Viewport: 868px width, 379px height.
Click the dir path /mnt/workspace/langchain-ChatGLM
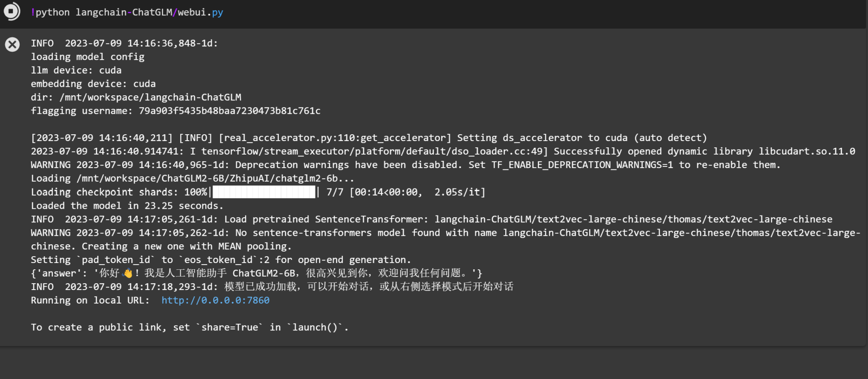[150, 97]
